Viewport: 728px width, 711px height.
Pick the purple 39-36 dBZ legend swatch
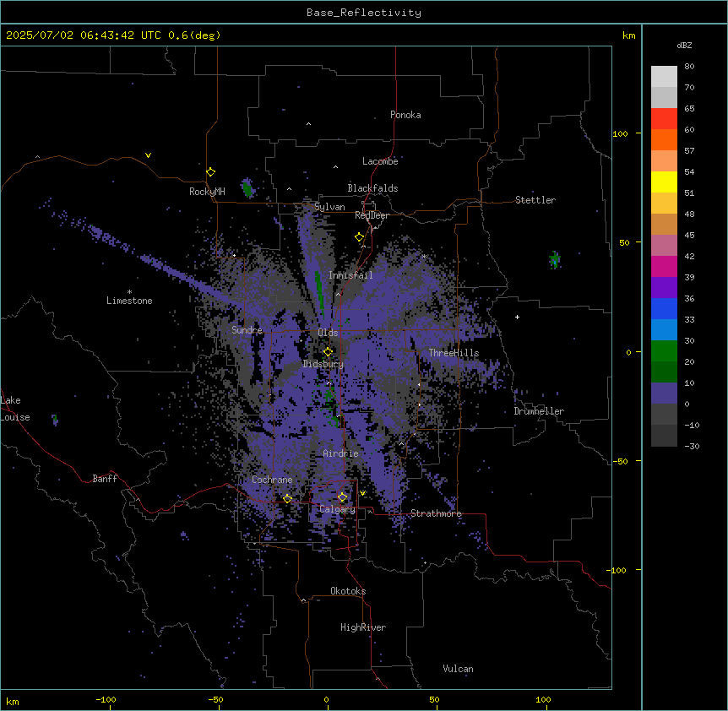[664, 288]
